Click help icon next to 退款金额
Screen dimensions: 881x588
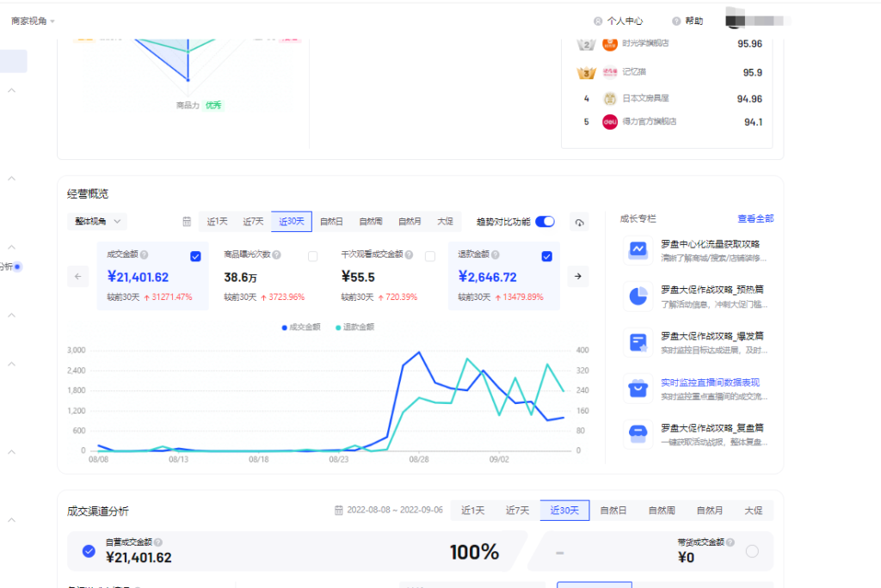[495, 255]
